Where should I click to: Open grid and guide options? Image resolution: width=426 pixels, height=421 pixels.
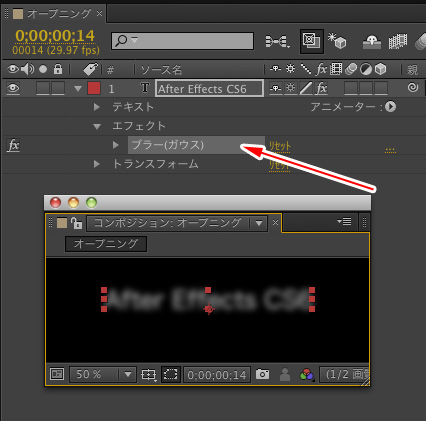pyautogui.click(x=149, y=374)
